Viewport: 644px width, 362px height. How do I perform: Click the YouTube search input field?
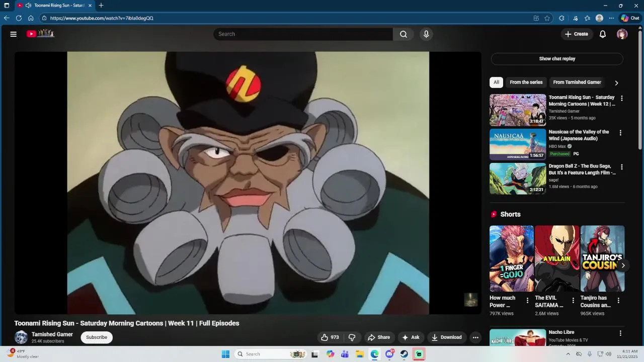303,34
